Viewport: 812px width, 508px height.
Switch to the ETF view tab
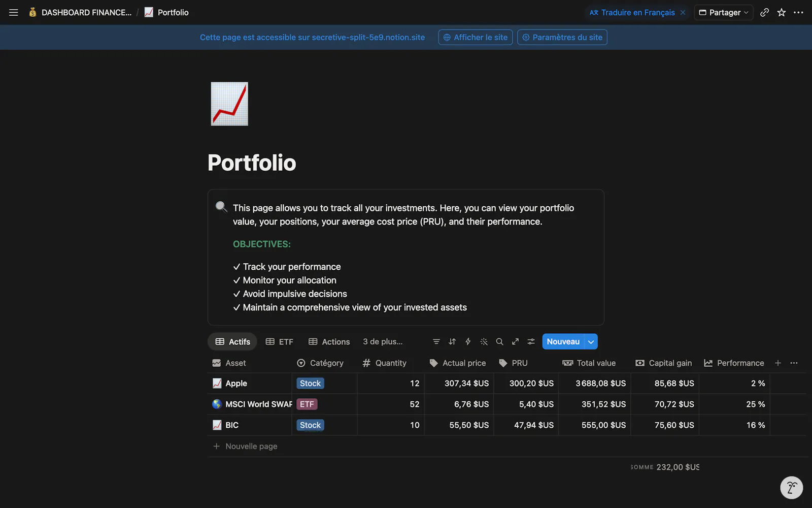click(x=280, y=342)
